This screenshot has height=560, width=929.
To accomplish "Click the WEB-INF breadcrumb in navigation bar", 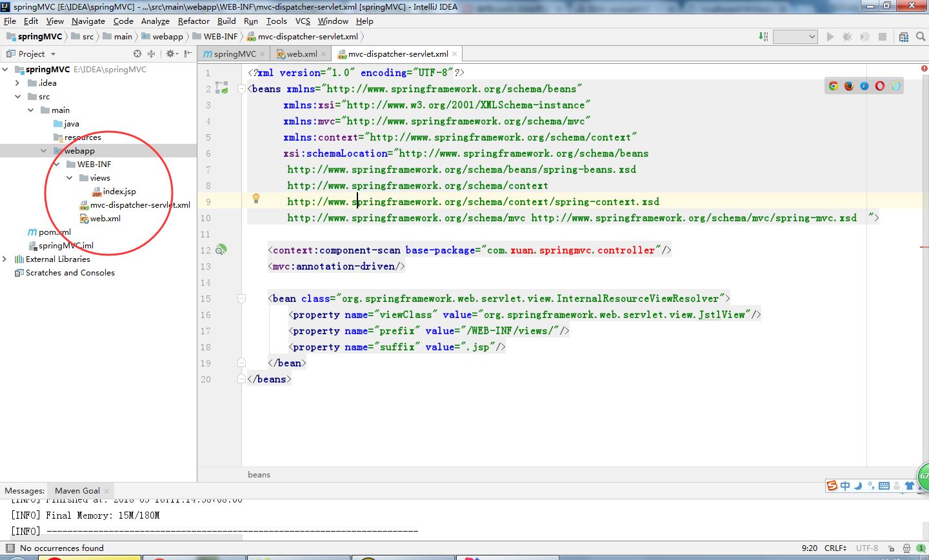I will click(221, 37).
